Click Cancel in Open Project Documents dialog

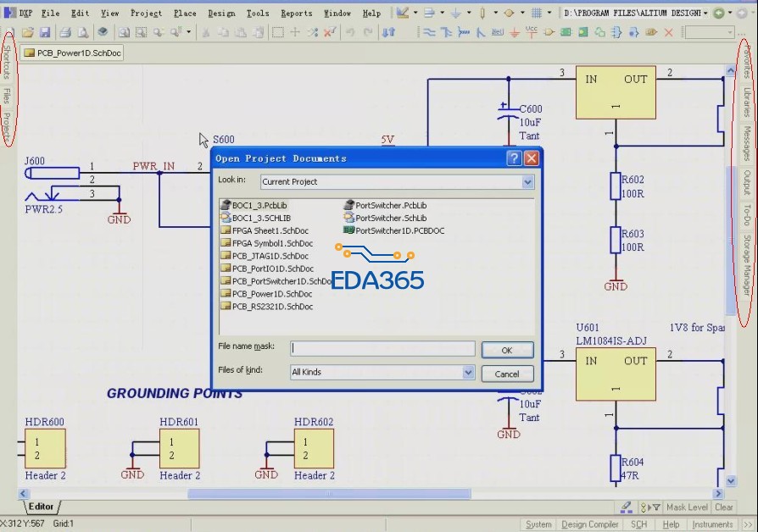pyautogui.click(x=507, y=374)
